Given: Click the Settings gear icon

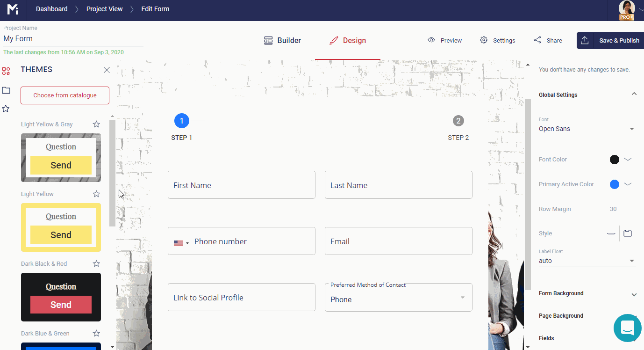Looking at the screenshot, I should pyautogui.click(x=484, y=40).
